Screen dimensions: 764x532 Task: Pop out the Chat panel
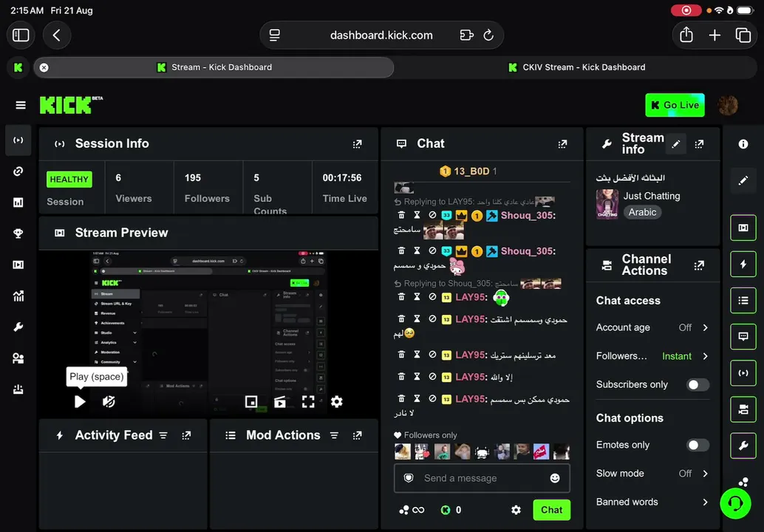[562, 144]
